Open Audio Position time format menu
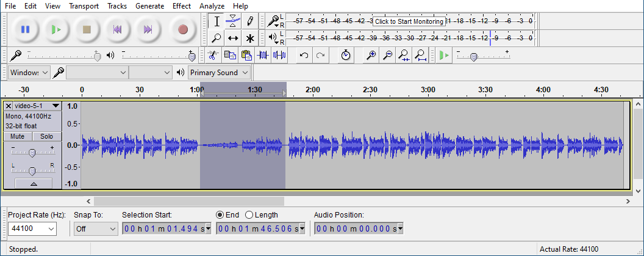Viewport: 644px width, 256px height. click(x=400, y=229)
